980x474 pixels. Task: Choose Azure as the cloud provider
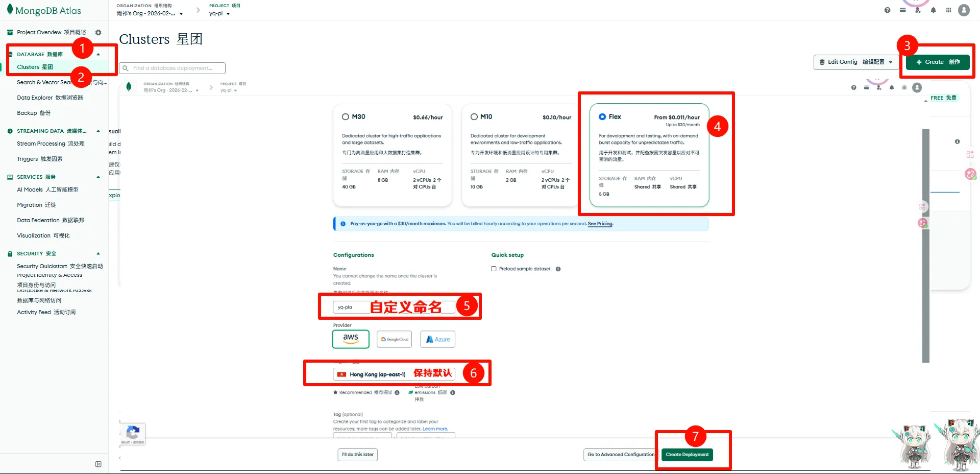[438, 339]
